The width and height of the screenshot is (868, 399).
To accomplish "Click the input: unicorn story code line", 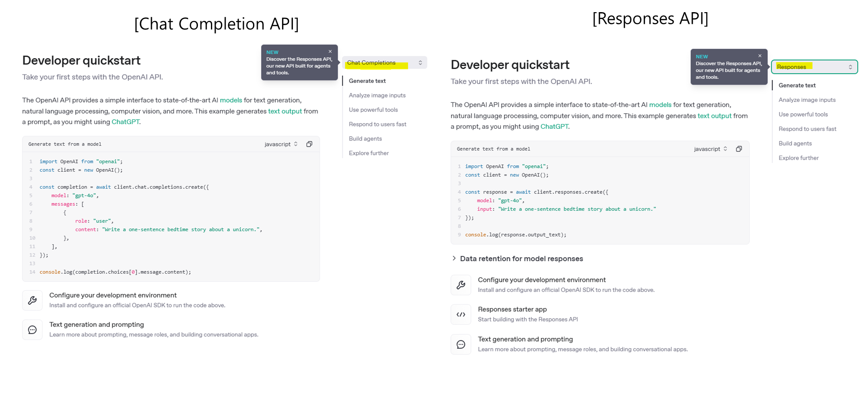I will (566, 209).
